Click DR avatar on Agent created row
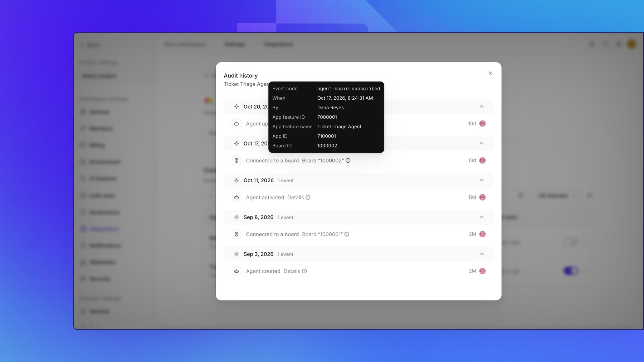The width and height of the screenshot is (644, 362). coord(482,271)
